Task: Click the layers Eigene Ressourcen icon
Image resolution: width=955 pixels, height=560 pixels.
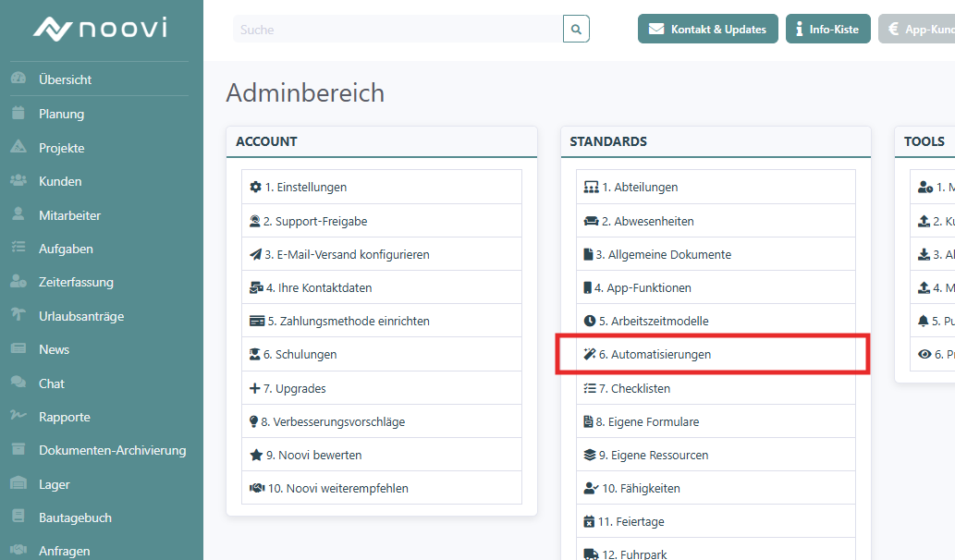Action: point(590,455)
